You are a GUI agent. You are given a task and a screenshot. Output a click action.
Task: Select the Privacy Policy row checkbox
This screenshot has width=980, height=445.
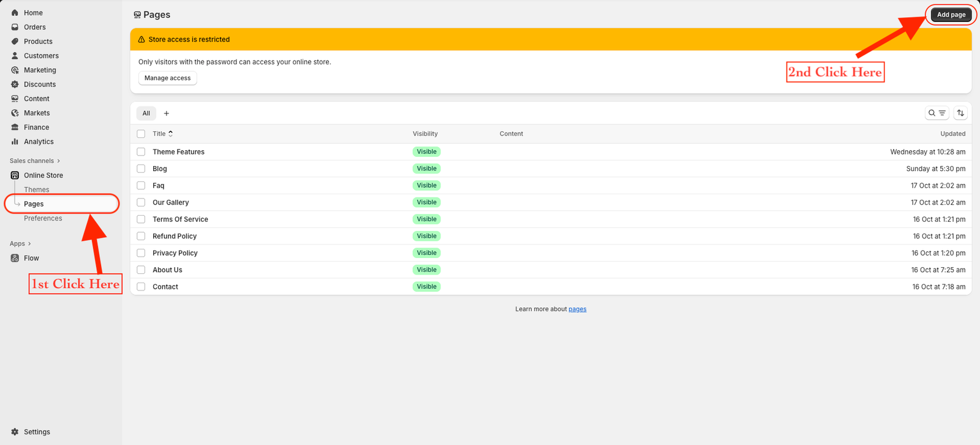click(141, 253)
